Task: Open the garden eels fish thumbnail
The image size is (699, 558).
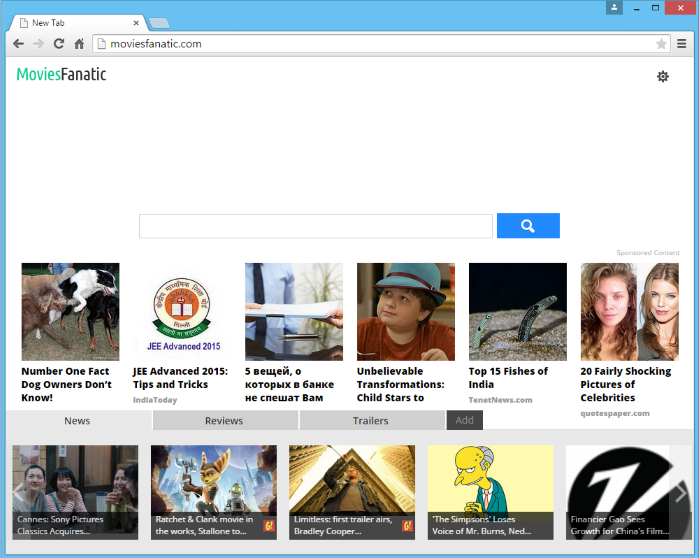Action: click(x=518, y=312)
